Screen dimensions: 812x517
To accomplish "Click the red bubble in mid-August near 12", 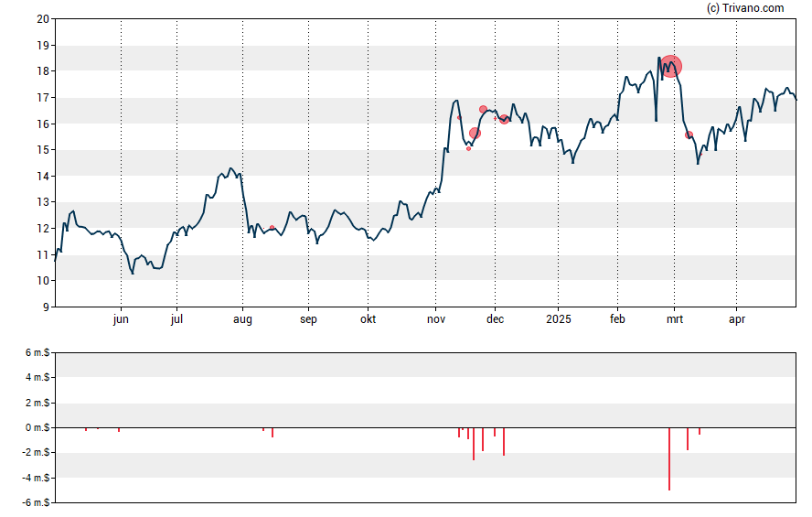I will (x=272, y=228).
